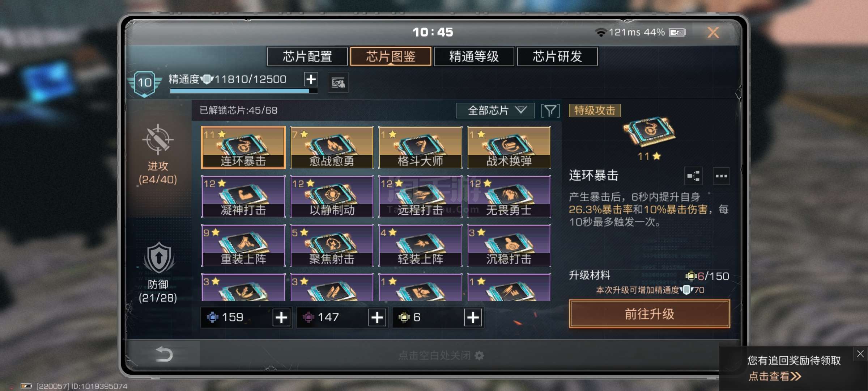868x391 pixels.
Task: Open the mastery info card icon
Action: click(x=338, y=83)
